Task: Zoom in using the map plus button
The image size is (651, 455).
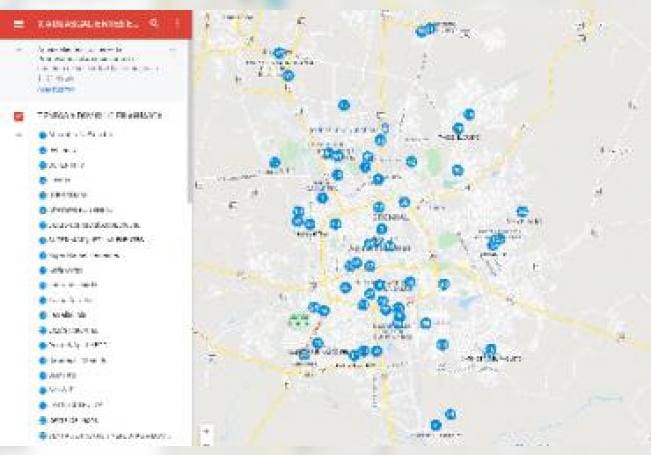Action: 206,429
